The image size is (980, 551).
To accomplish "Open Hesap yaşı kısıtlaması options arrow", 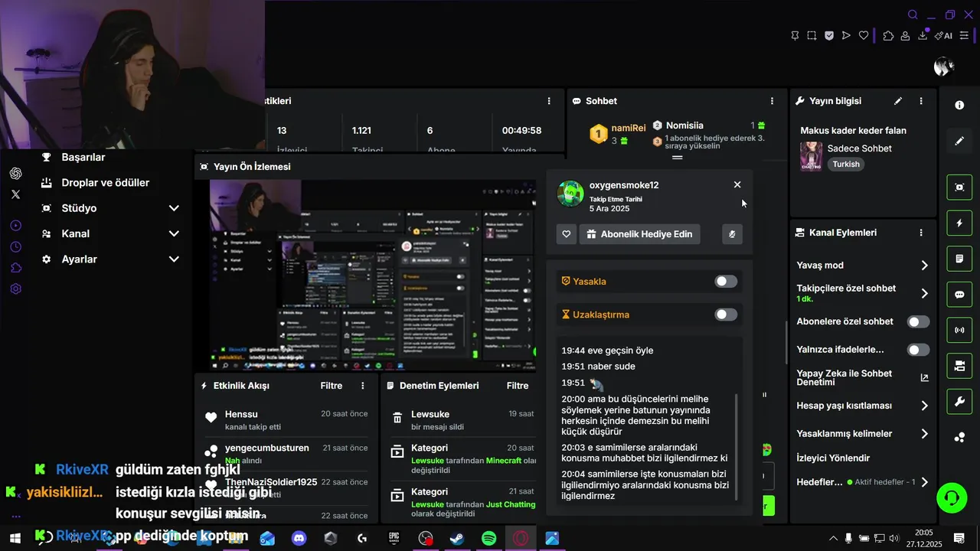I will click(x=924, y=406).
